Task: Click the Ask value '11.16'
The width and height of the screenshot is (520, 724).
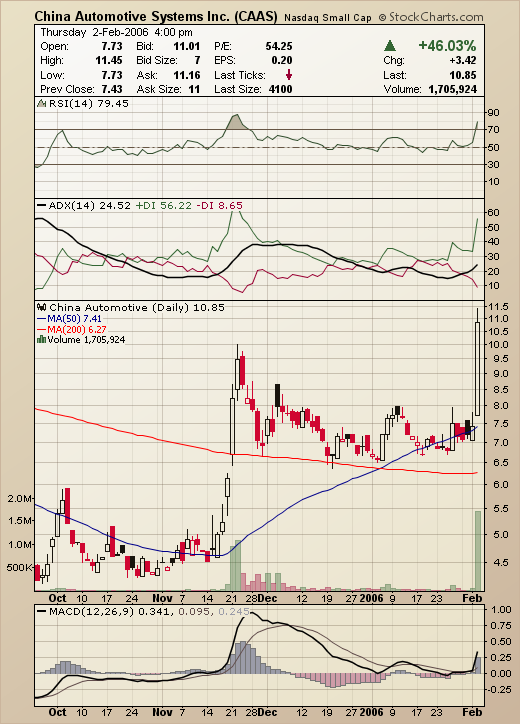Action: click(x=187, y=75)
